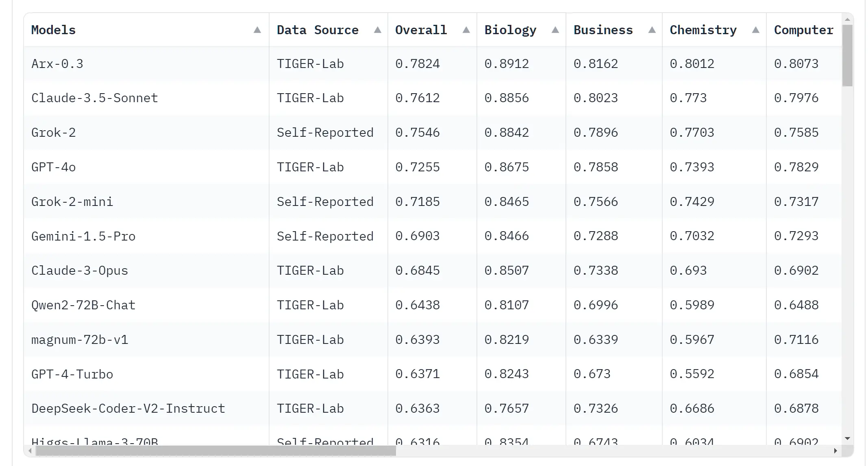The image size is (868, 466).
Task: Select the Grok-2 model cell
Action: pyautogui.click(x=146, y=133)
